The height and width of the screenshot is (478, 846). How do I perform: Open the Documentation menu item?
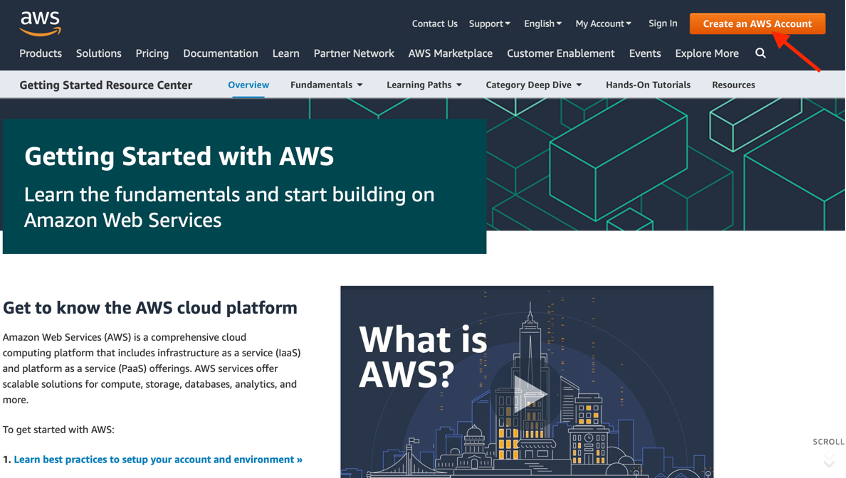point(221,53)
